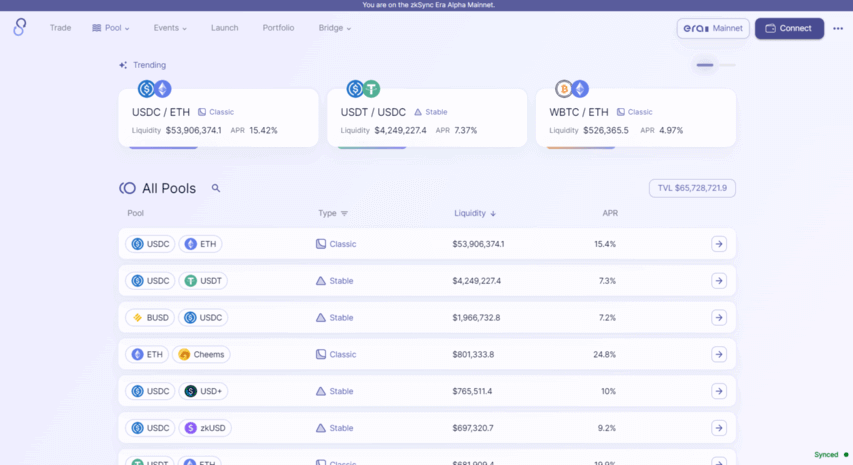This screenshot has width=853, height=465.
Task: Click the BUSD token chip
Action: (x=150, y=318)
